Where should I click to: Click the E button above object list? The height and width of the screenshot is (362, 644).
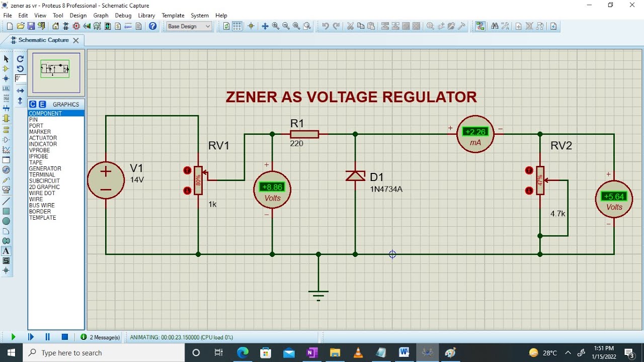(x=42, y=104)
